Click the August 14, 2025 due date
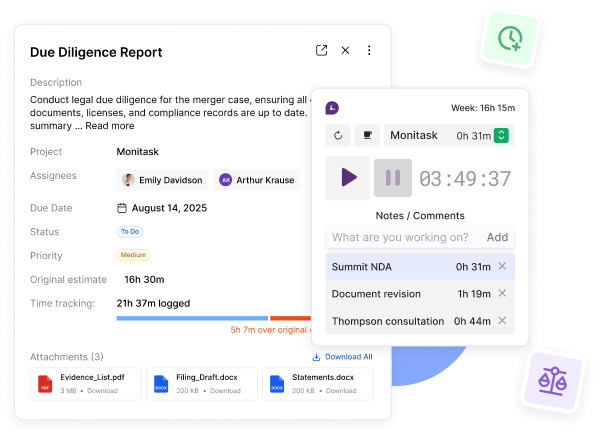The height and width of the screenshot is (438, 600). click(x=169, y=208)
